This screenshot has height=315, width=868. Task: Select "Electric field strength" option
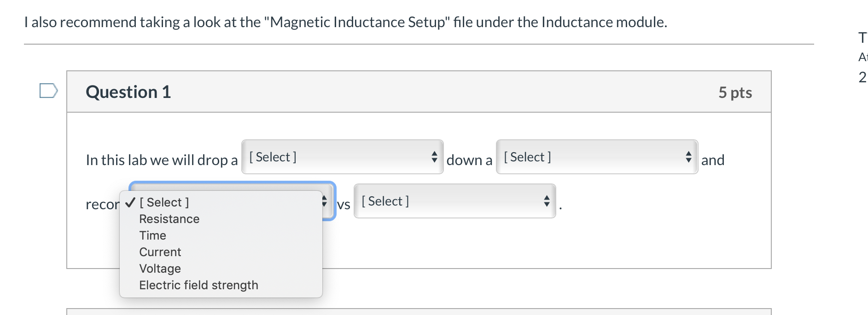(x=198, y=285)
